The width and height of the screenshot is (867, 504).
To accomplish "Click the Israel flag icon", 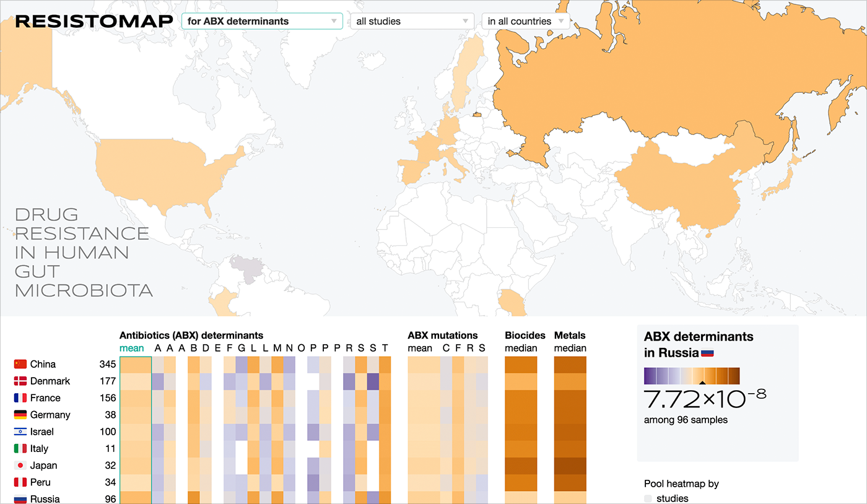I will pos(20,432).
